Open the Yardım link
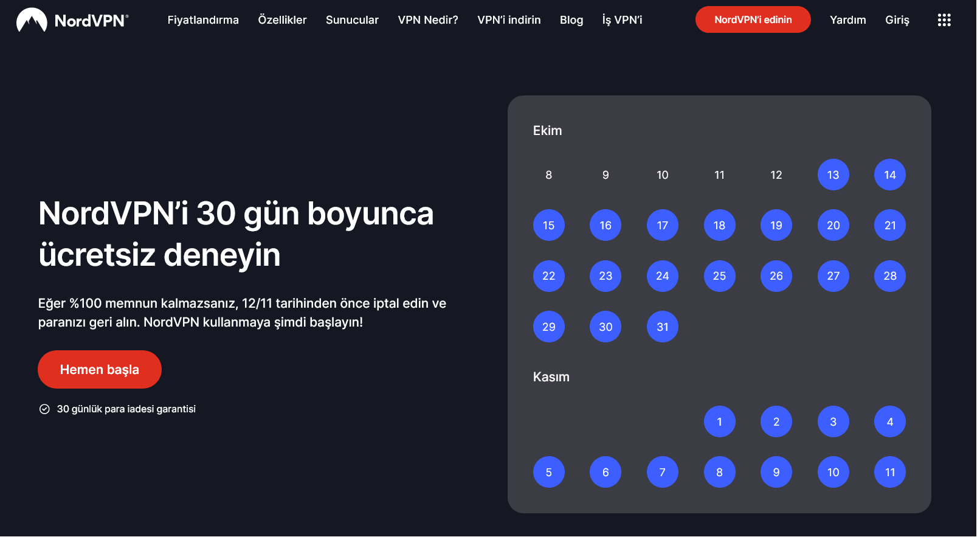Image resolution: width=980 pixels, height=537 pixels. point(847,20)
